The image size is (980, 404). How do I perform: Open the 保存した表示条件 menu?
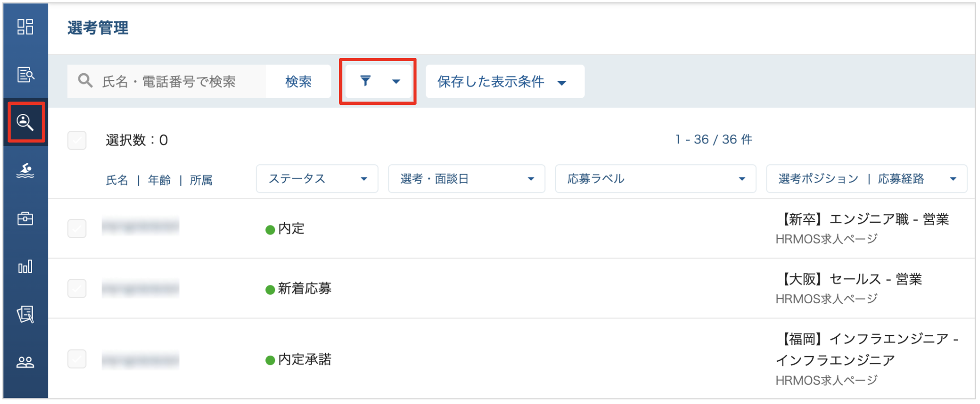point(505,81)
